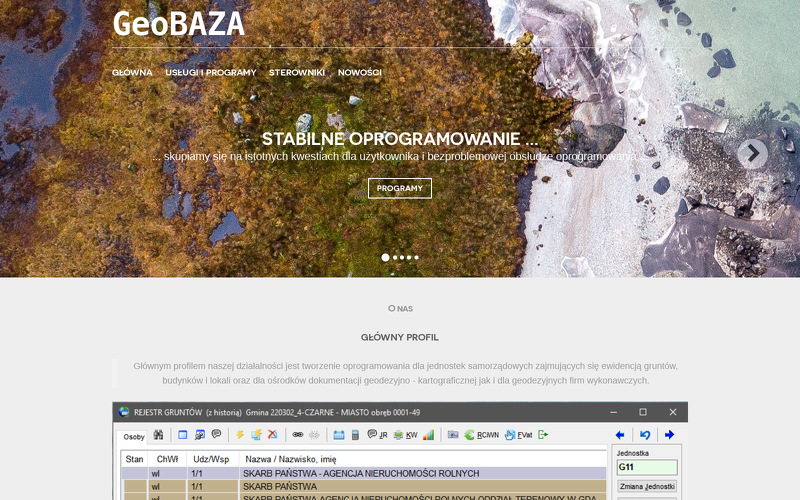Image resolution: width=800 pixels, height=500 pixels.
Task: Click the greyed broken-link icon
Action: (x=314, y=435)
